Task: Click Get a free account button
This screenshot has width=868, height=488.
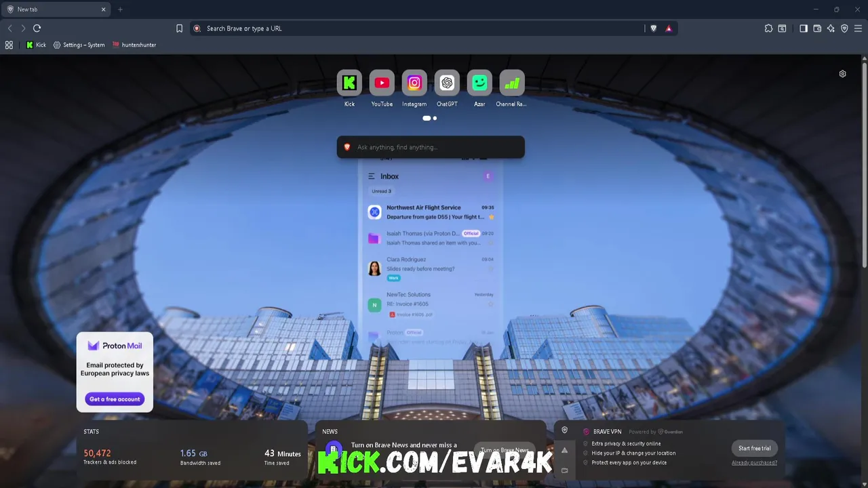Action: pyautogui.click(x=115, y=399)
